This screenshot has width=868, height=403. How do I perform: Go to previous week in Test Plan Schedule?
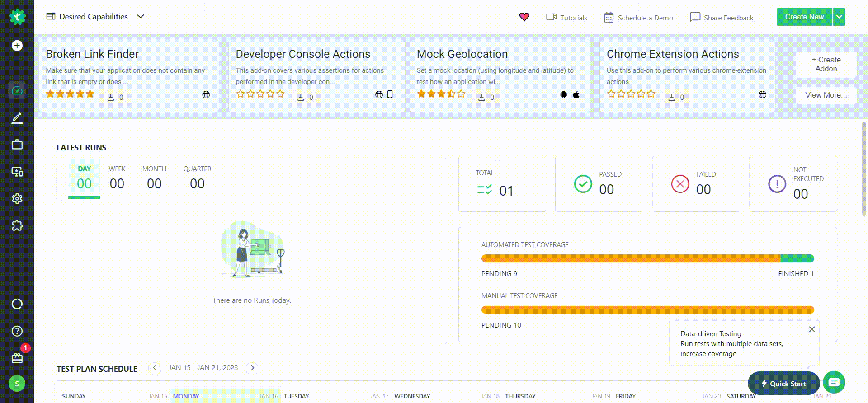pos(155,368)
